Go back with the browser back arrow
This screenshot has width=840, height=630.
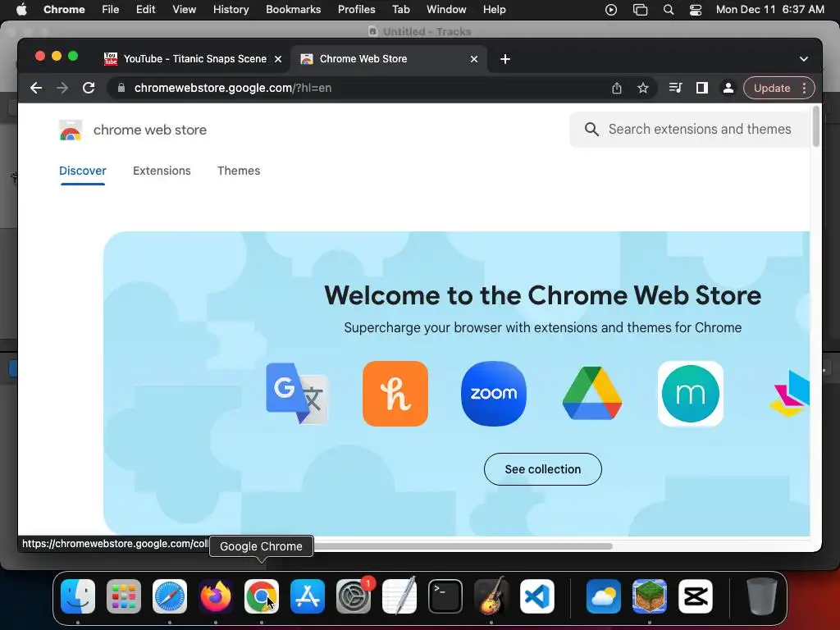tap(36, 88)
